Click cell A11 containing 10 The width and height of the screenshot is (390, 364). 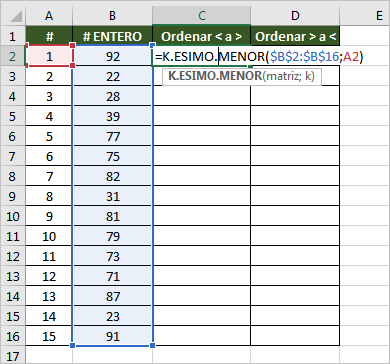49,236
